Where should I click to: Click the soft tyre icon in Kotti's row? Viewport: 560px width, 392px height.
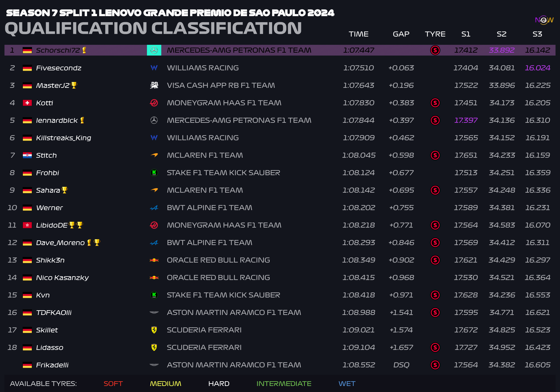[x=435, y=103]
